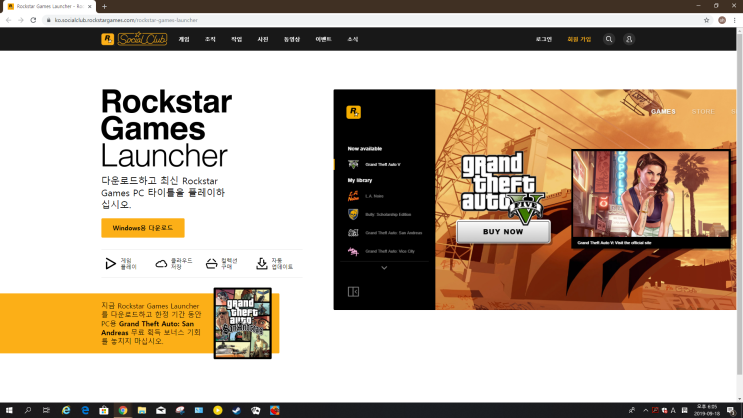Click the 클라우드 저장 cloud icon
Screen dimensions: 743x418
tap(161, 264)
